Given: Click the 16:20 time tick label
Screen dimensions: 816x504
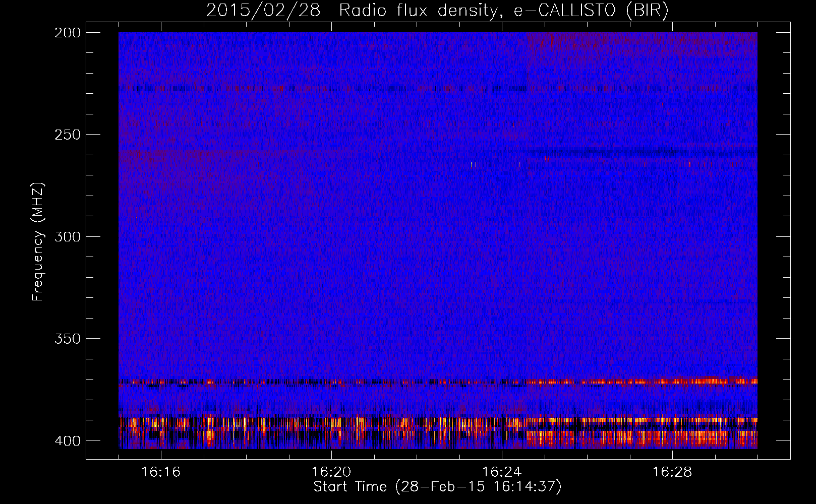Looking at the screenshot, I should 331,472.
